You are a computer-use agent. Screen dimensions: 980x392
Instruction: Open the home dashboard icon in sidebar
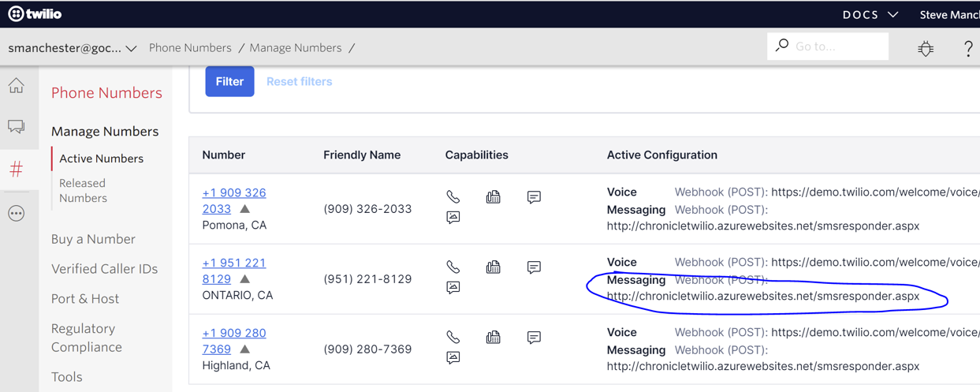tap(17, 85)
